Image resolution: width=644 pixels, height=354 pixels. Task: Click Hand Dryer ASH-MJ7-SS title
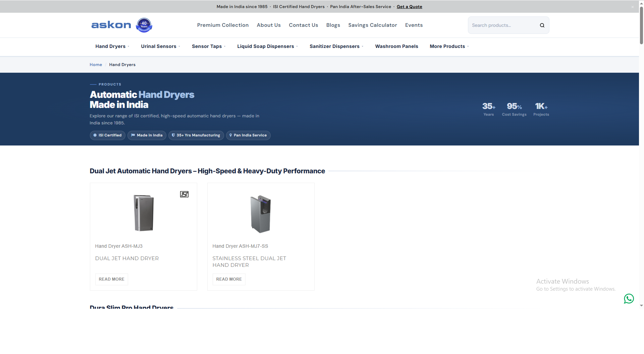pos(240,246)
